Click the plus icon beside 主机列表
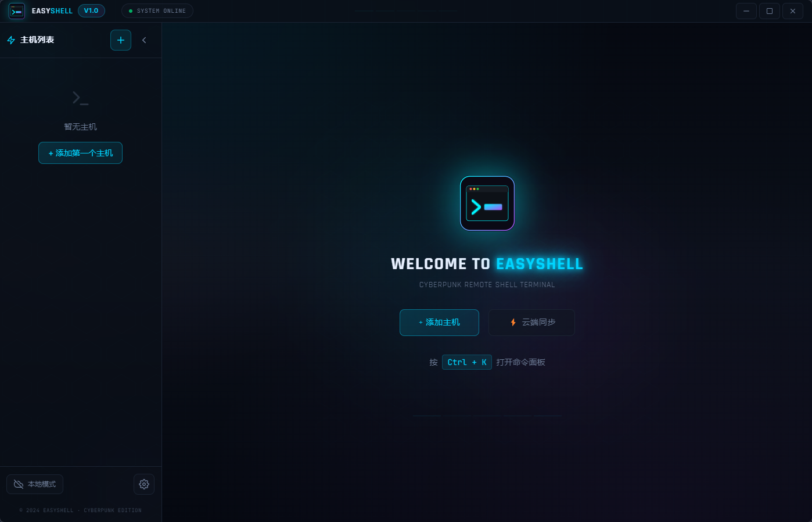The image size is (812, 522). tap(121, 40)
